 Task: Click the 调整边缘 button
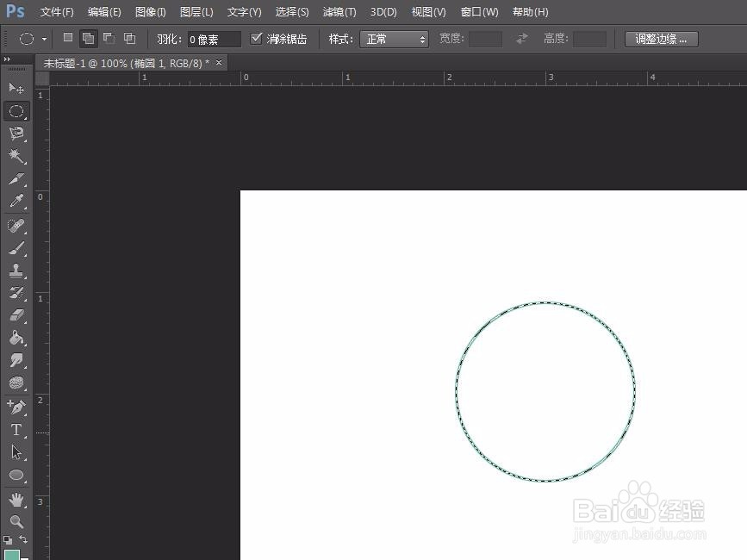661,39
